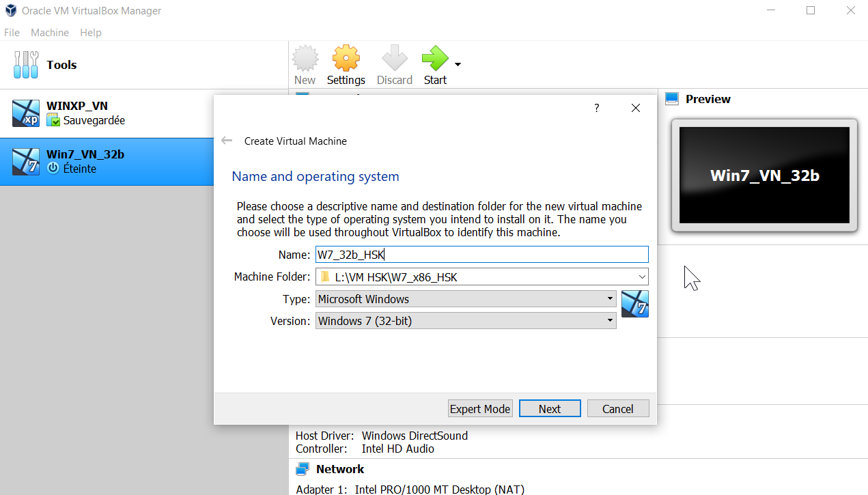868x495 pixels.
Task: Click the New machine toolbar icon
Action: 305,59
